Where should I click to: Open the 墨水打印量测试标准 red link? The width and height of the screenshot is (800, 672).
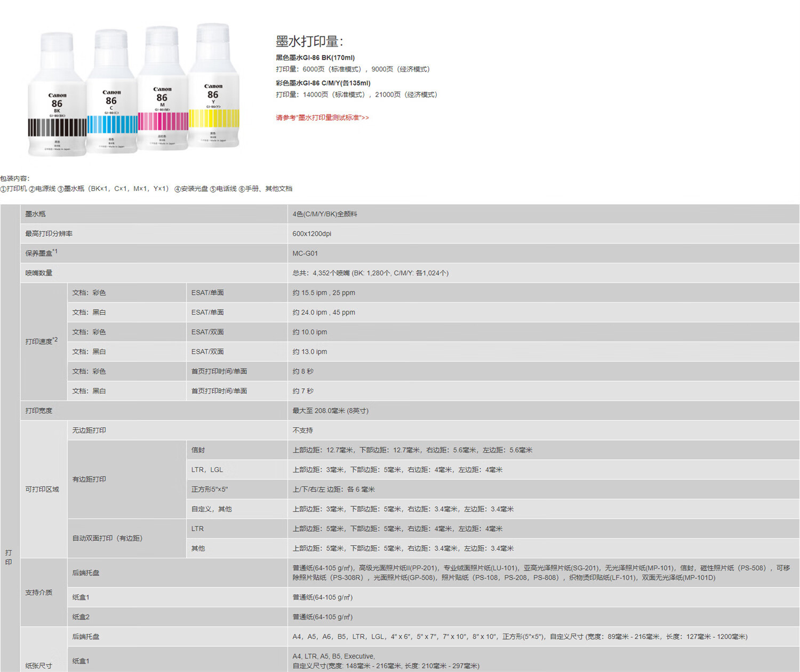(322, 117)
